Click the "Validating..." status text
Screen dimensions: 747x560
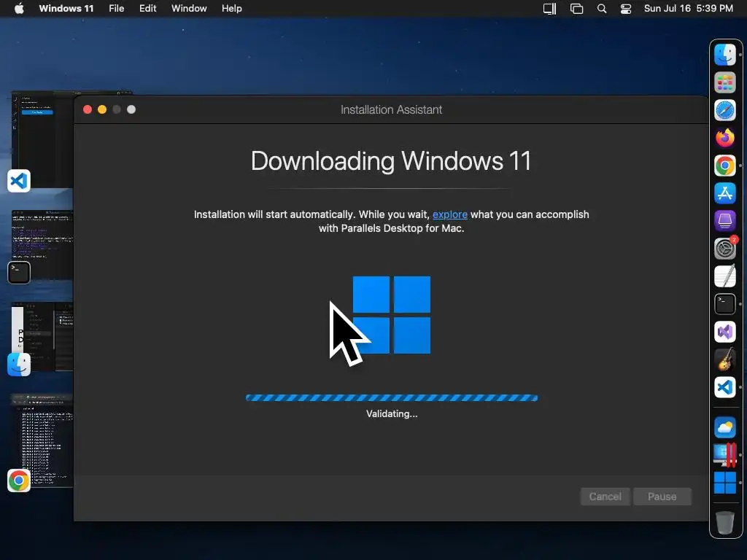(x=392, y=414)
